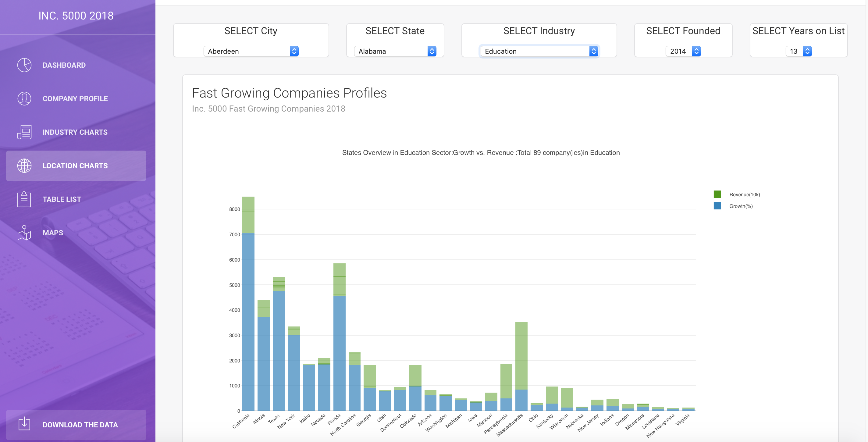Viewport: 868px width, 442px height.
Task: Click the 'Inc. 5000 Fast Growing Companies 2018' subtitle
Action: point(269,109)
